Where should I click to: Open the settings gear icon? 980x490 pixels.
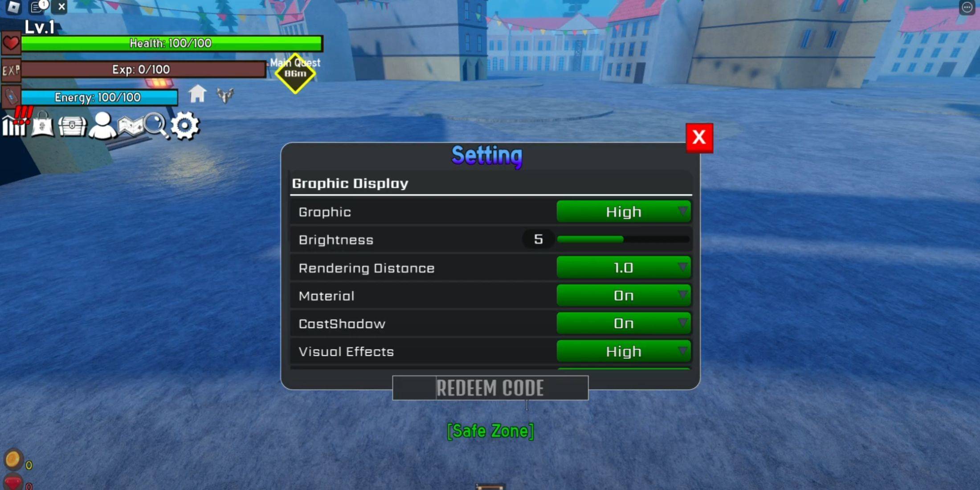[x=186, y=125]
